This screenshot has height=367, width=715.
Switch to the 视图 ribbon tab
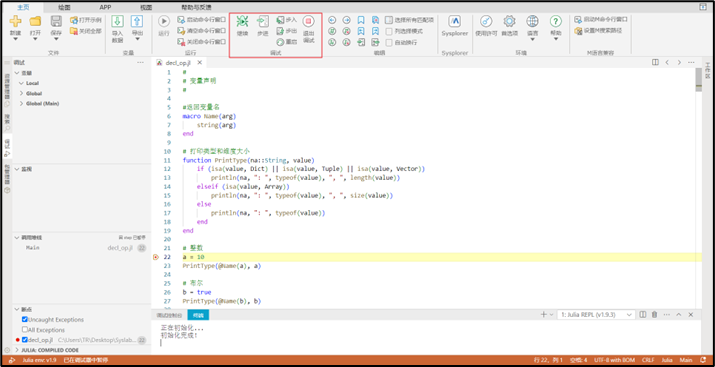[146, 7]
